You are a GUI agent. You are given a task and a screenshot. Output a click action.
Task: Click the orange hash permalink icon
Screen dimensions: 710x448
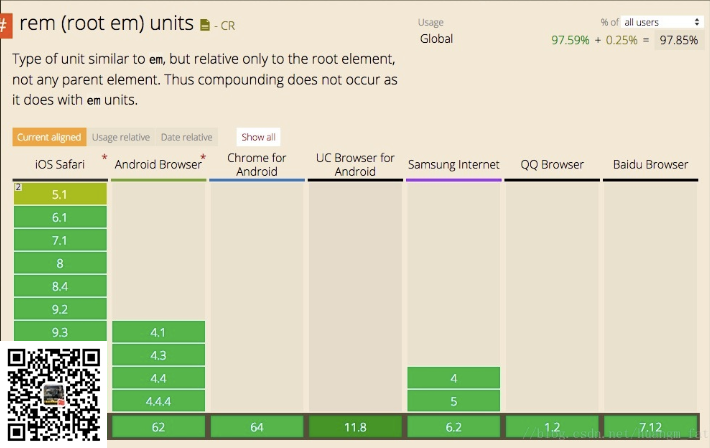5,23
